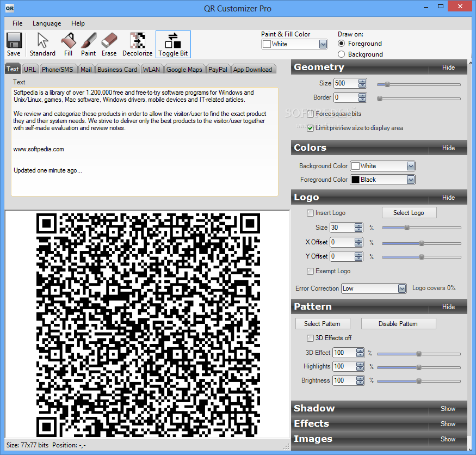Click the 3D Effect value field

point(344,353)
